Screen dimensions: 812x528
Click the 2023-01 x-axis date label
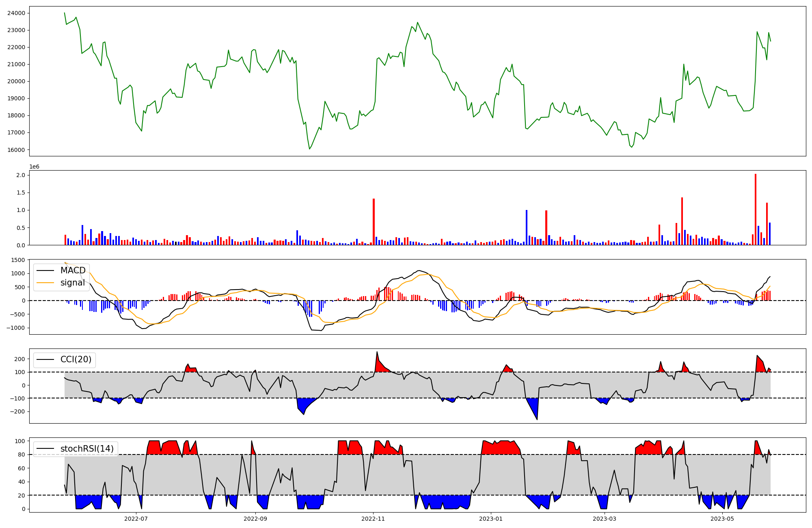pyautogui.click(x=491, y=519)
